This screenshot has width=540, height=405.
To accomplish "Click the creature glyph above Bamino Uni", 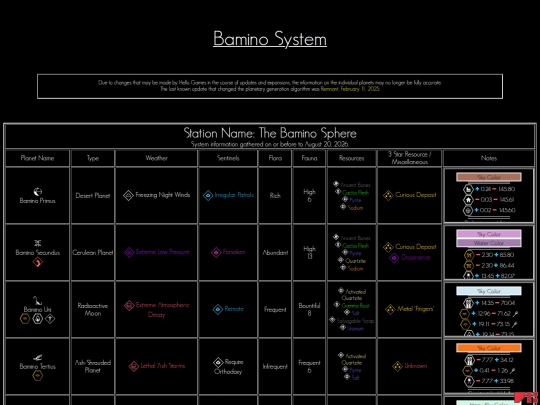I will 37,300.
